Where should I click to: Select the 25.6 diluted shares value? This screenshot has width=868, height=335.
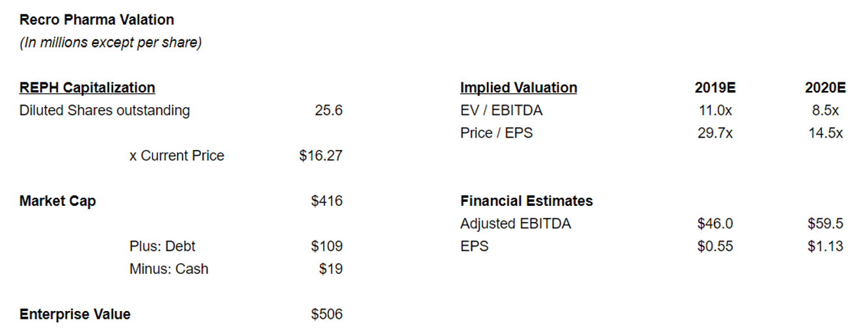pyautogui.click(x=328, y=110)
